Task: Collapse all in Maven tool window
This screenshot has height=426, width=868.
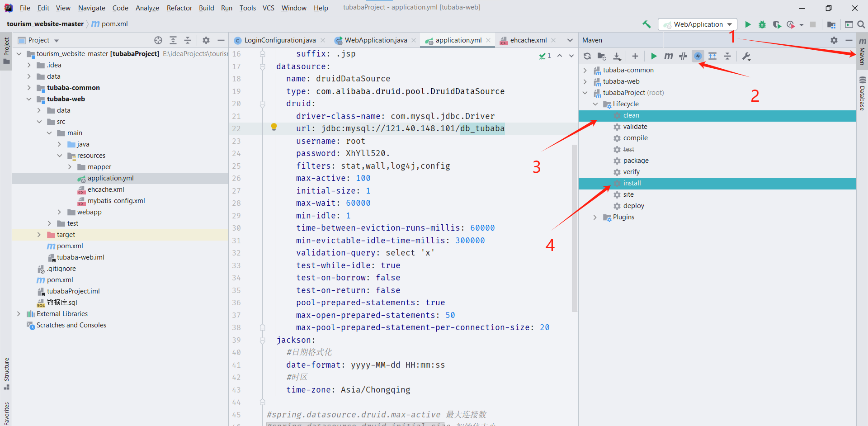Action: point(727,56)
